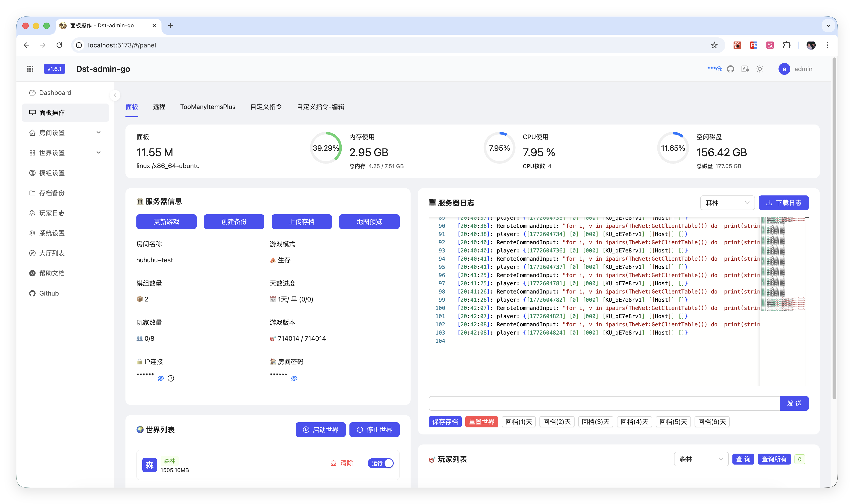This screenshot has width=854, height=504.
Task: Open Github link in the sidebar
Action: [x=65, y=293]
